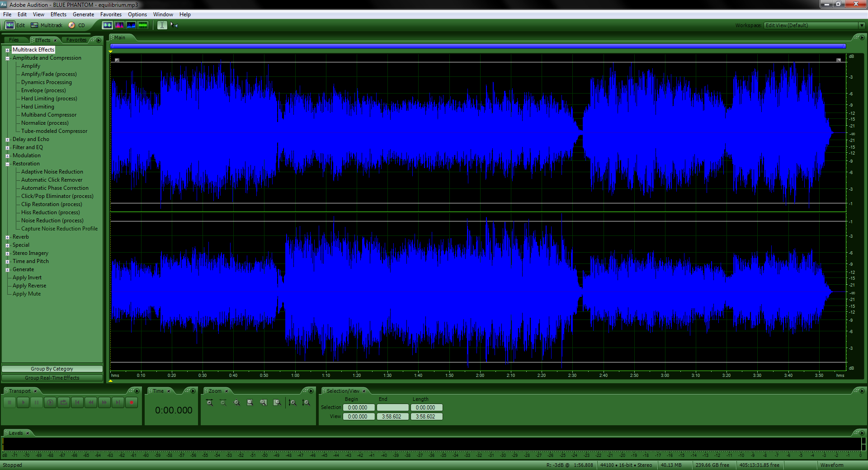Select Normalize (process) effect
This screenshot has width=868, height=470.
click(x=45, y=123)
